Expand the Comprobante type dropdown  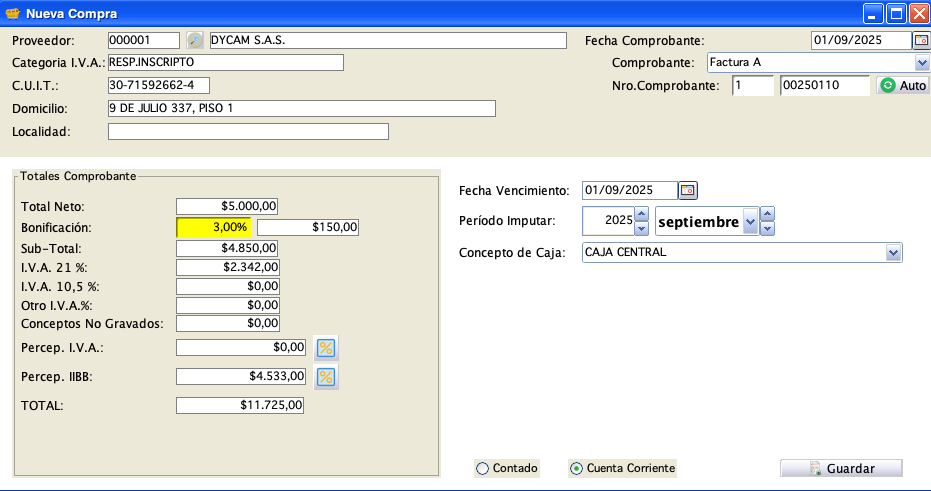click(x=921, y=63)
